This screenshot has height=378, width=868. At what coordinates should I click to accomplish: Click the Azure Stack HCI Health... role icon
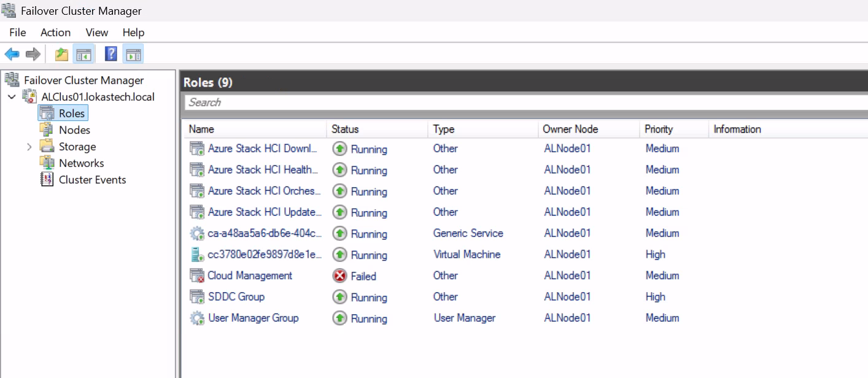pyautogui.click(x=197, y=169)
